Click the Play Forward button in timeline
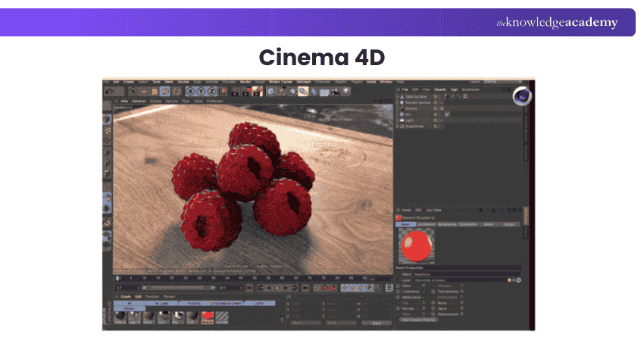Viewport: 644px width, 341px height. click(x=277, y=288)
